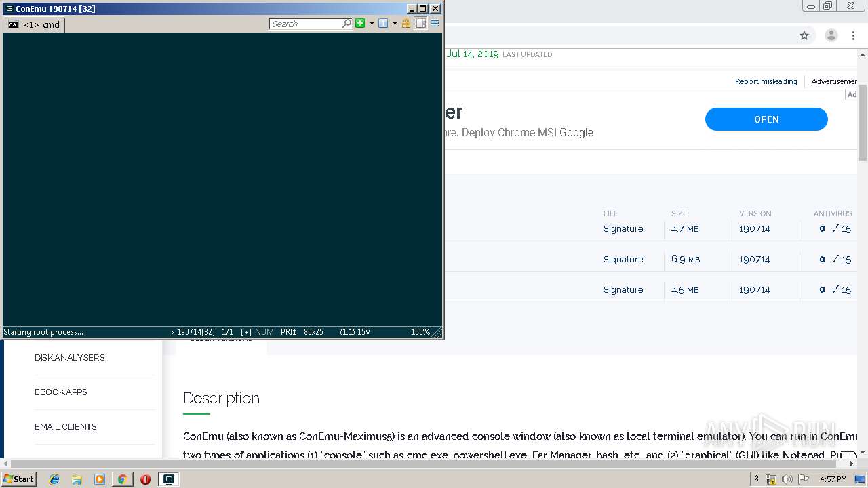Open Action Center flag tray icon

click(804, 479)
